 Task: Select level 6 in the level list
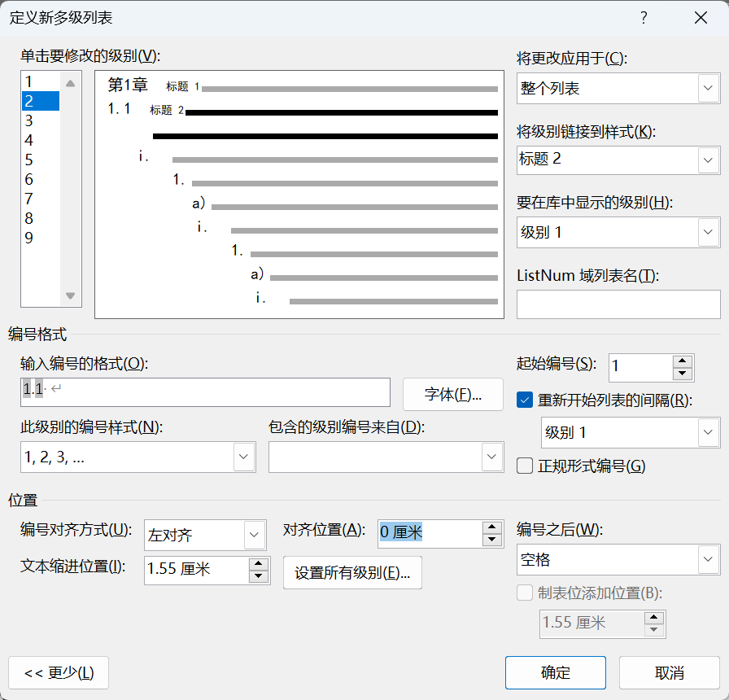tap(41, 179)
